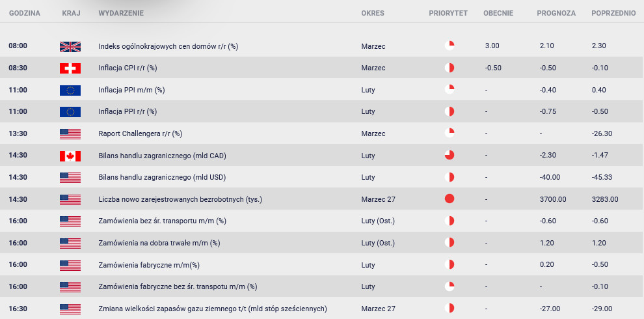Click priority icon for Swiss CPI inflation
The height and width of the screenshot is (319, 644).
449,68
